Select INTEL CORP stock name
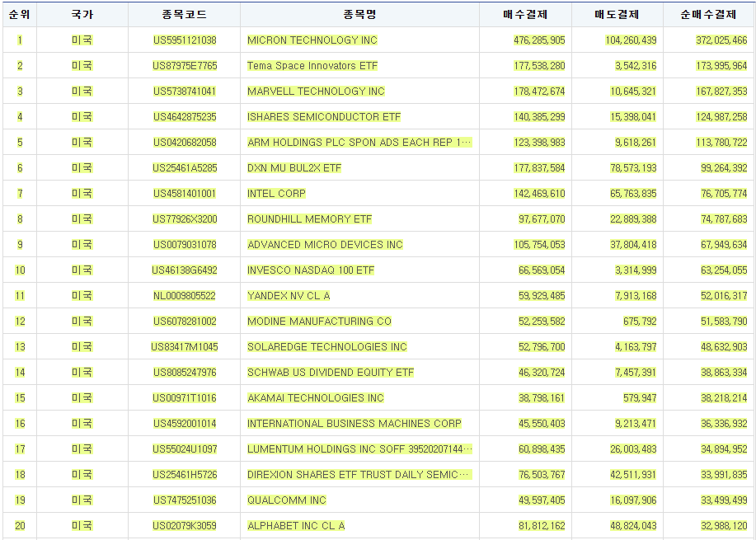Image resolution: width=756 pixels, height=540 pixels. pyautogui.click(x=277, y=194)
